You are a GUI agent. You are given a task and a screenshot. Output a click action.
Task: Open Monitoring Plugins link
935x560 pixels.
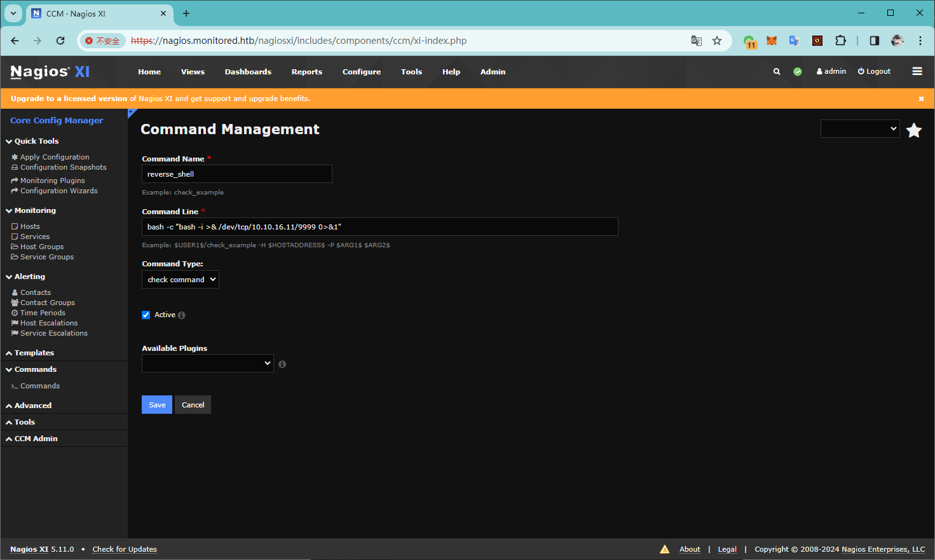pyautogui.click(x=53, y=181)
